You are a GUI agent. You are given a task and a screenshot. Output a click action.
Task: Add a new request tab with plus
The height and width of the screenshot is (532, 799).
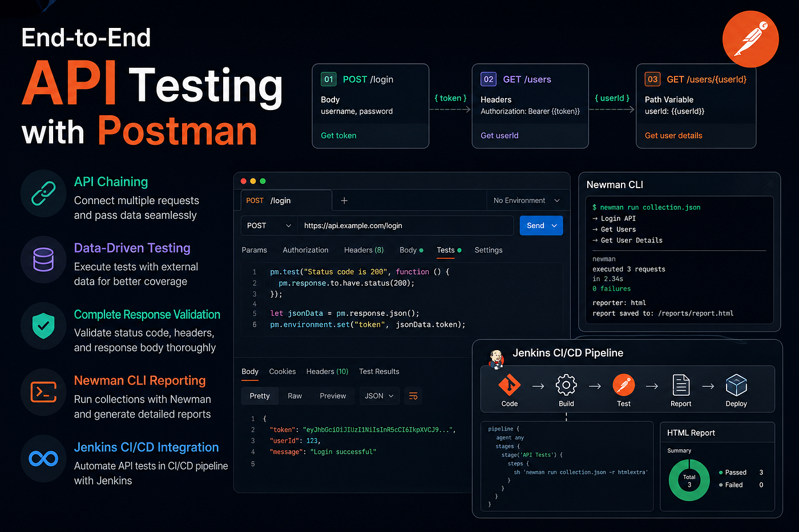pyautogui.click(x=344, y=201)
